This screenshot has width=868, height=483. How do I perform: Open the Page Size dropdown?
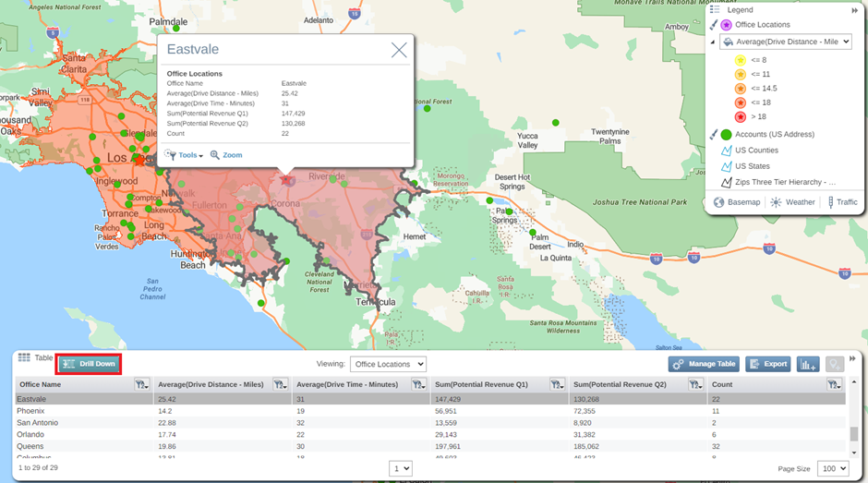(x=829, y=468)
